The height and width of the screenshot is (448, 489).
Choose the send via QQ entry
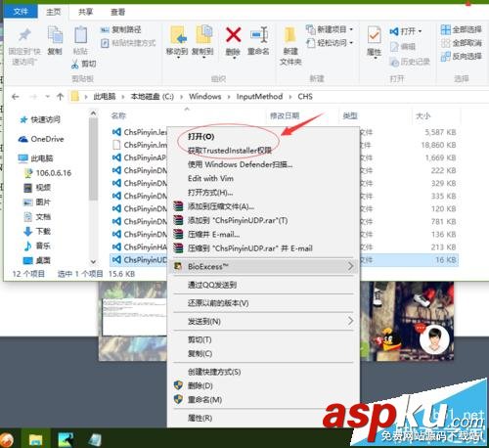click(x=212, y=285)
